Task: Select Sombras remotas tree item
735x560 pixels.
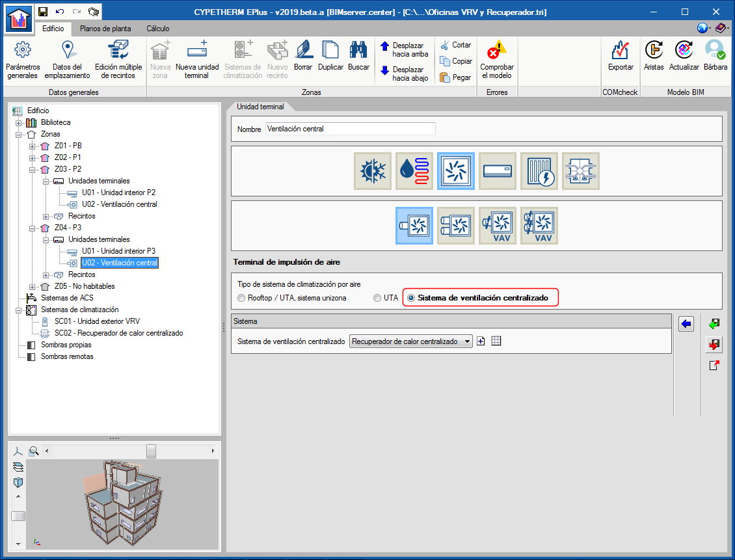Action: point(67,356)
